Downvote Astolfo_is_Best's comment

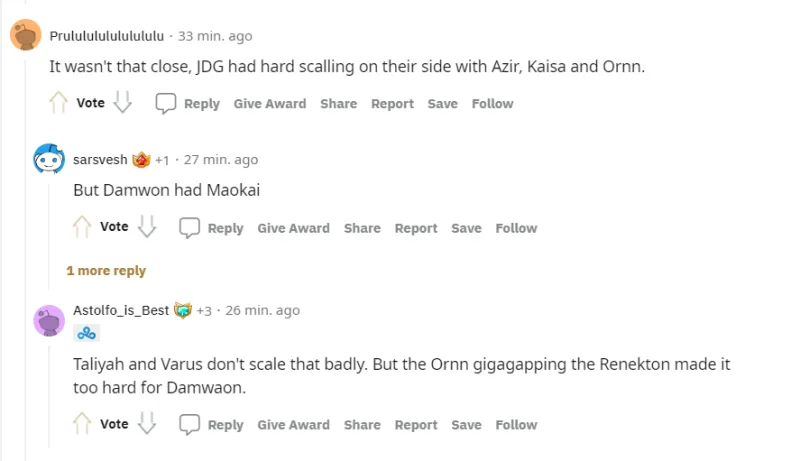click(147, 424)
